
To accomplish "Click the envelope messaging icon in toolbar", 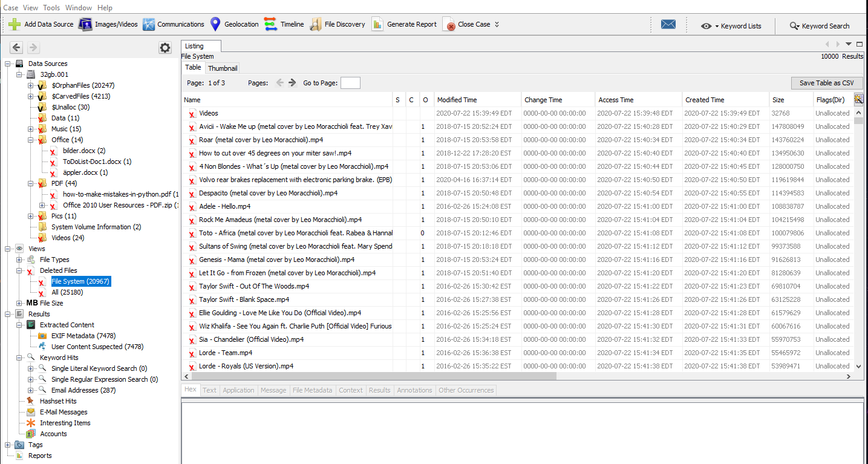I will (668, 25).
